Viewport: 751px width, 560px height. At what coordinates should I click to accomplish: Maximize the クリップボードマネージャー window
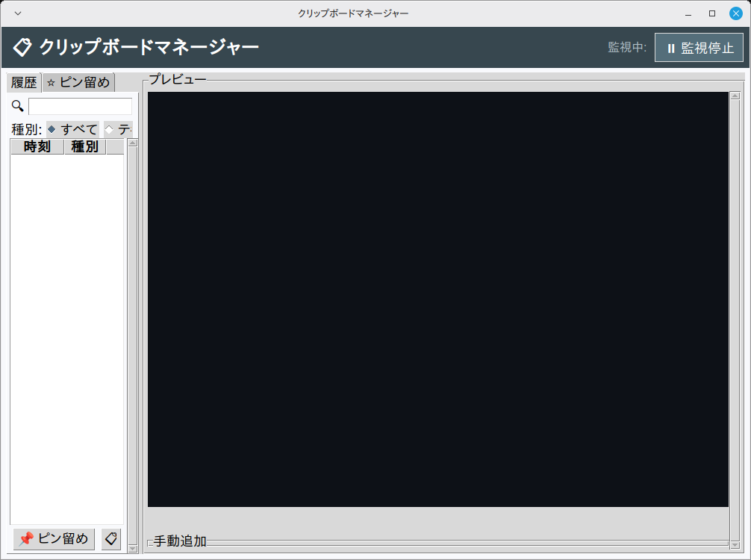point(712,13)
